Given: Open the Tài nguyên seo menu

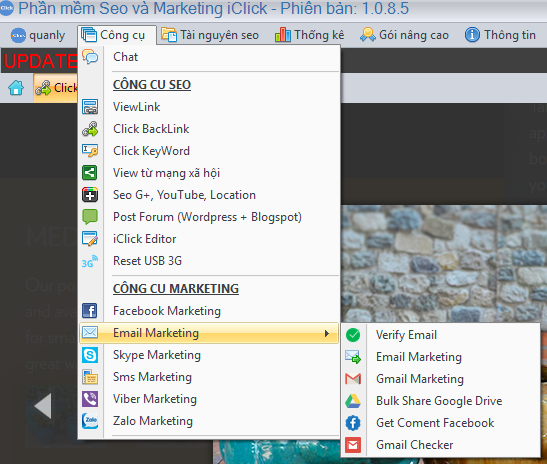Looking at the screenshot, I should 210,35.
